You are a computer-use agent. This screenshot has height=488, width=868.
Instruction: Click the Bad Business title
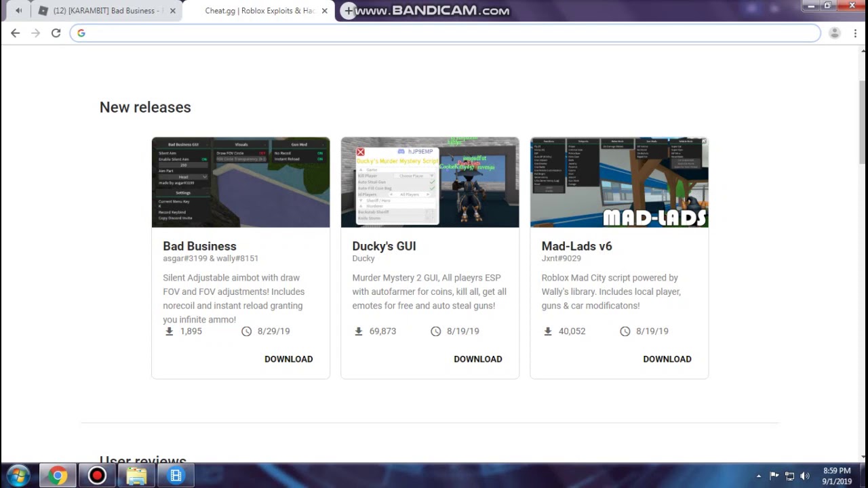[199, 246]
